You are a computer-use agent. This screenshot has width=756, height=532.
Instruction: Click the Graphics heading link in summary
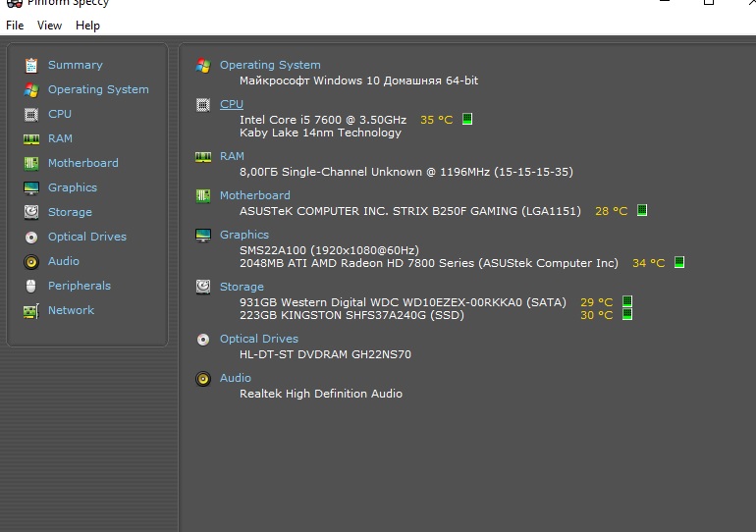244,235
